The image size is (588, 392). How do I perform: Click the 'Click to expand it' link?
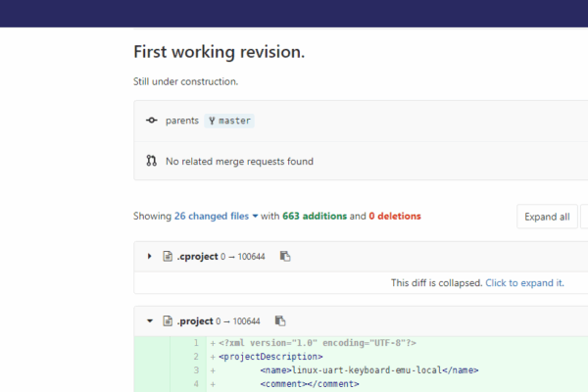coord(524,283)
